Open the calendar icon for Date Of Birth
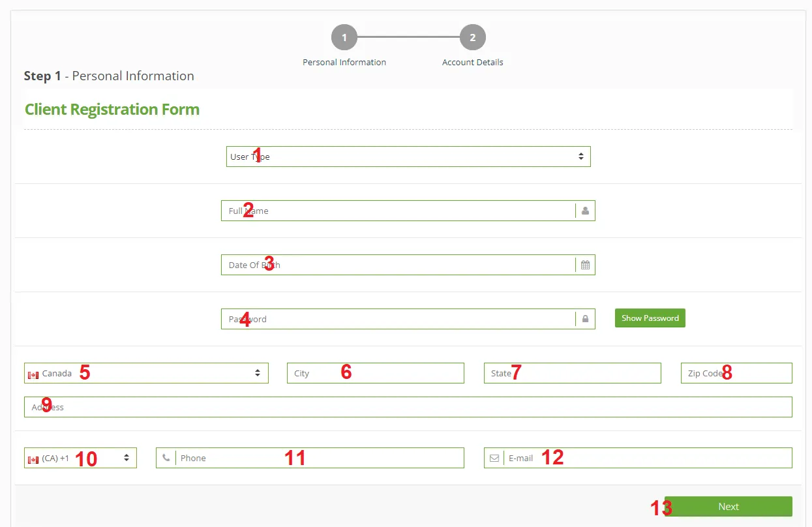812x527 pixels. tap(585, 265)
